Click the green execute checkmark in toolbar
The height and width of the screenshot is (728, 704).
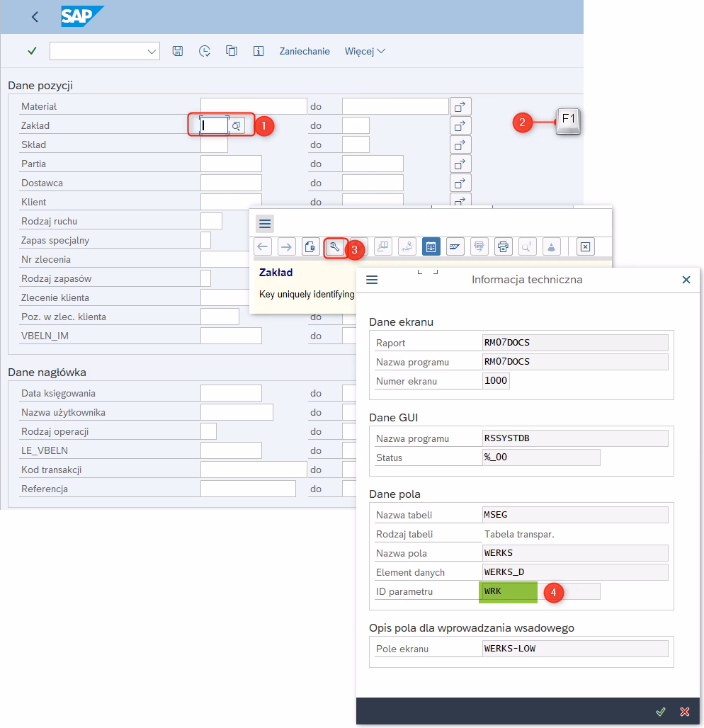[31, 51]
